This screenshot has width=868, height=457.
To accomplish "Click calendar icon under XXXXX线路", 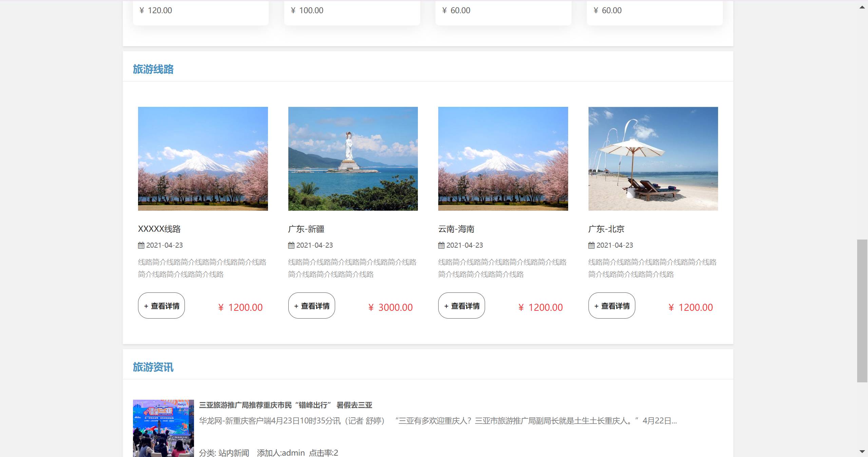I will [x=141, y=245].
